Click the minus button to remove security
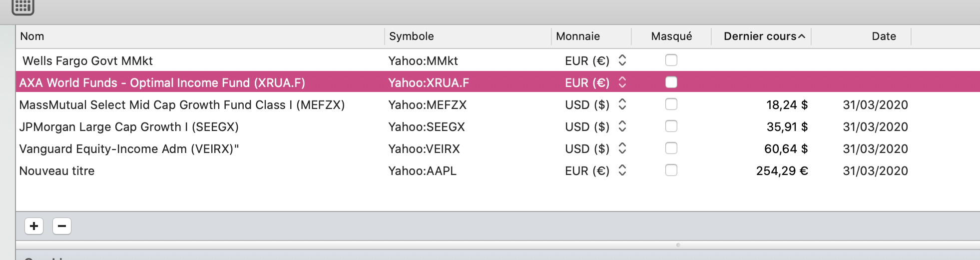Image resolution: width=980 pixels, height=260 pixels. tap(62, 226)
